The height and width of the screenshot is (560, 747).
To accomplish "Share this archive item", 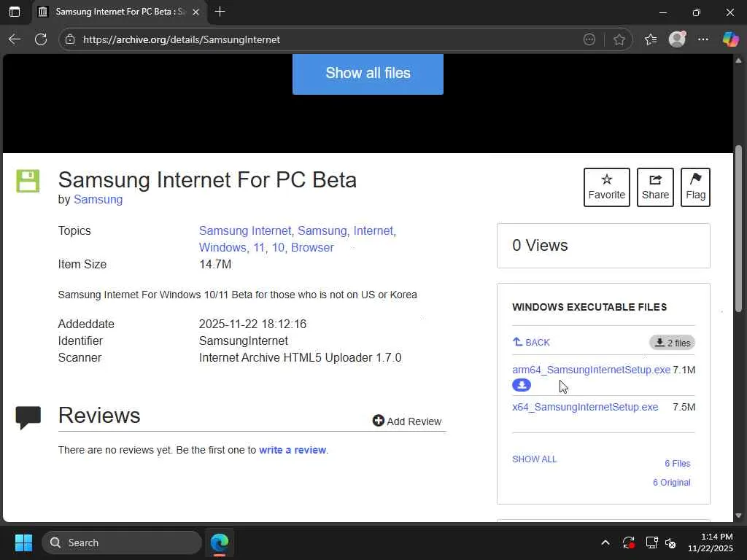I will 655,187.
